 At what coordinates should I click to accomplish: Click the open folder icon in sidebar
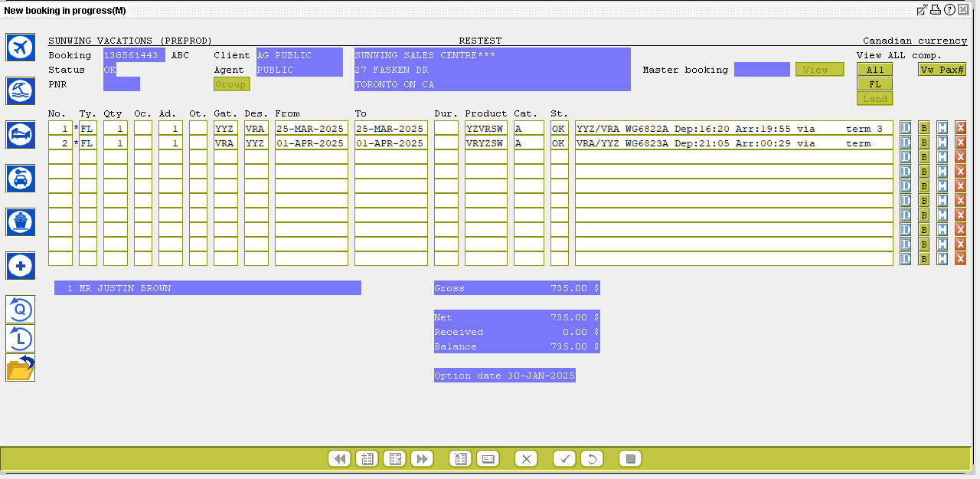tap(20, 368)
